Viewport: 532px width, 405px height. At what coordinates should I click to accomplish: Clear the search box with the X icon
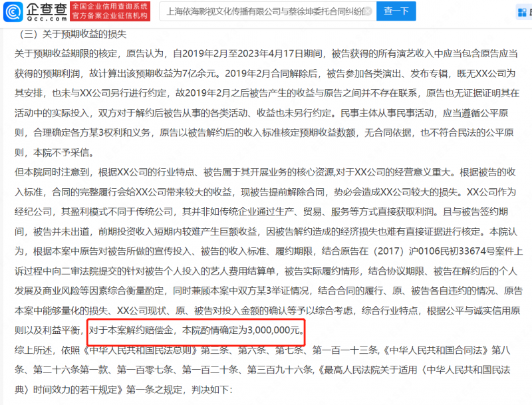point(368,11)
